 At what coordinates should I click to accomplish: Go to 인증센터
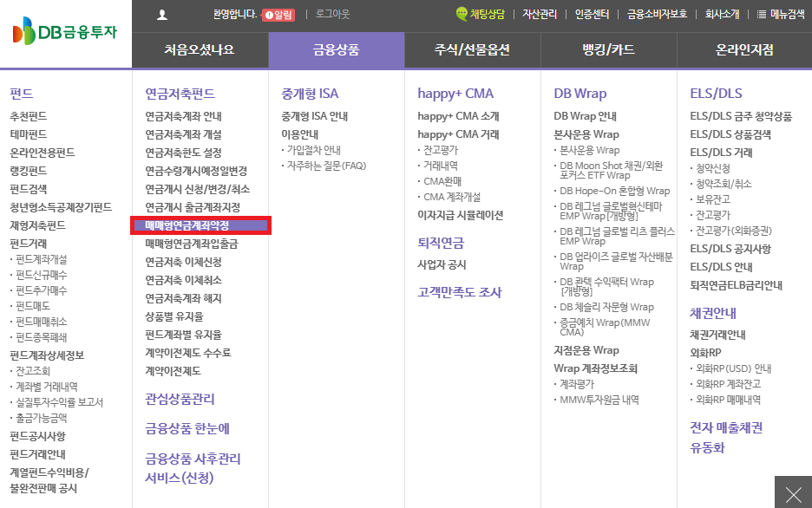pos(592,15)
